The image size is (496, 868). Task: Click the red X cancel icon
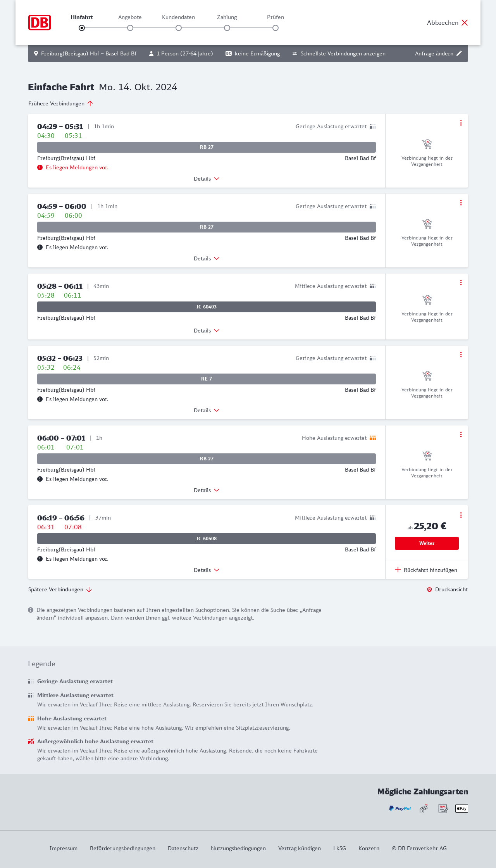coord(465,22)
